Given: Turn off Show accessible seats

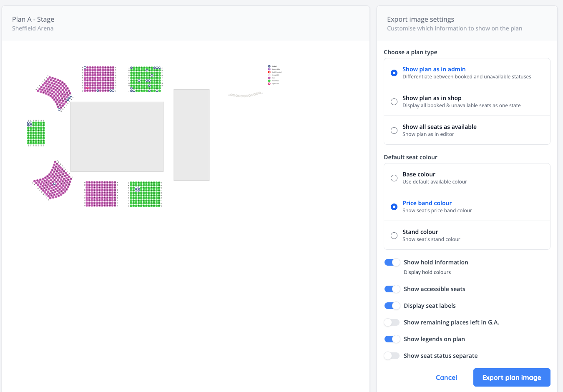Looking at the screenshot, I should click(392, 289).
